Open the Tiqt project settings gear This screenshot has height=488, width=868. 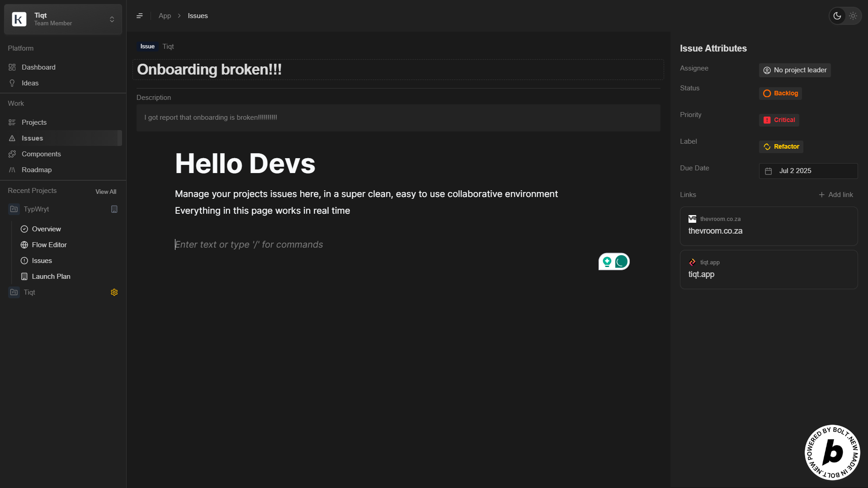[114, 292]
